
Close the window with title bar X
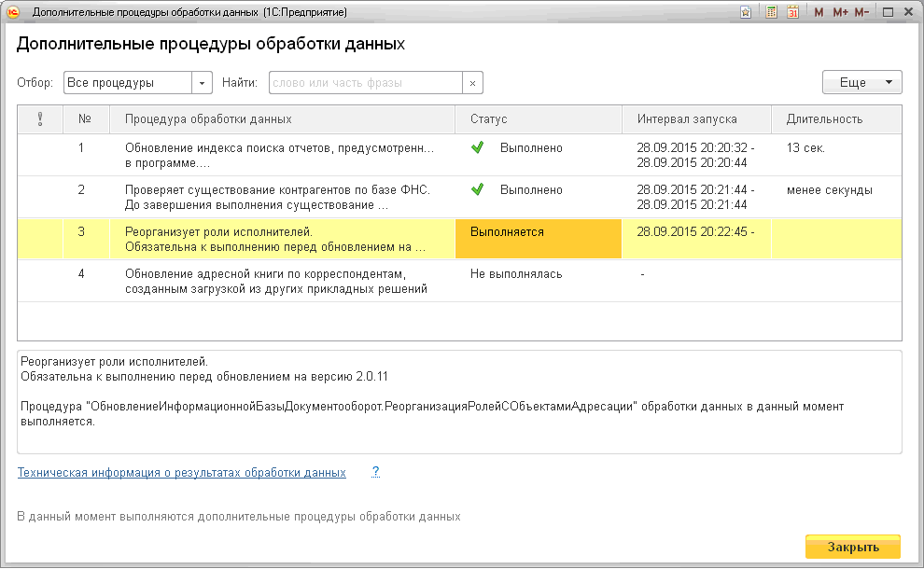click(x=909, y=12)
